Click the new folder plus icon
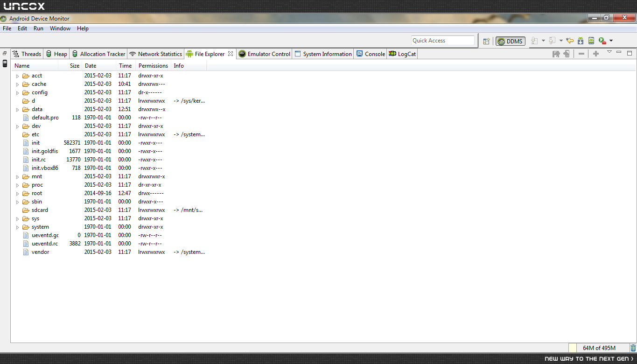Viewport: 637px width, 364px height. point(596,54)
